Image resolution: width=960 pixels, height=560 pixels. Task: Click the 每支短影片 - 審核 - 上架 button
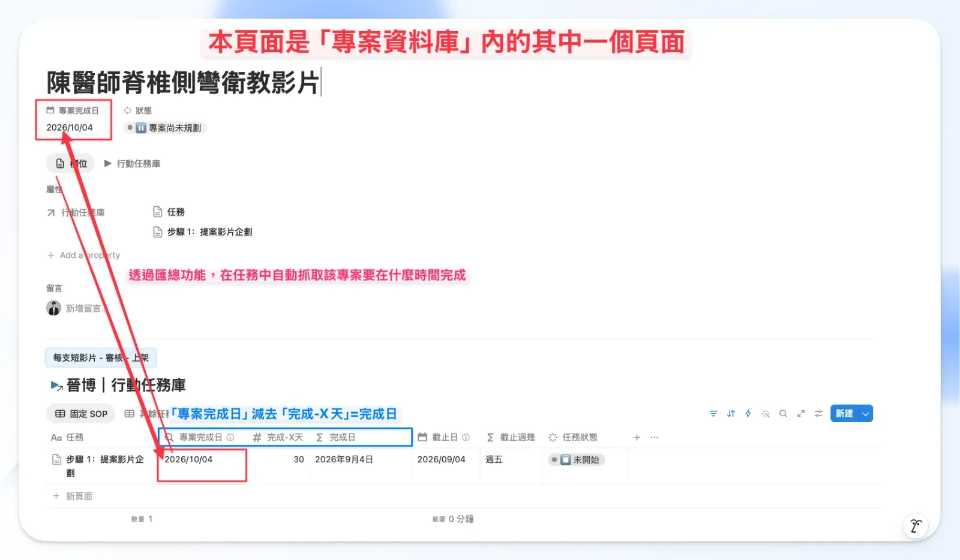[101, 358]
